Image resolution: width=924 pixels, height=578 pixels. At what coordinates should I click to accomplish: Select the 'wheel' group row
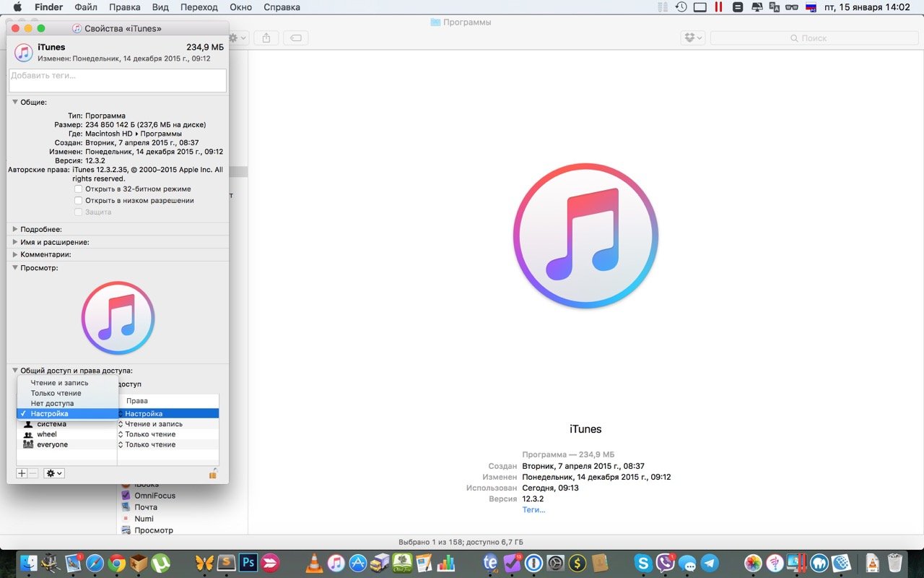coord(66,434)
